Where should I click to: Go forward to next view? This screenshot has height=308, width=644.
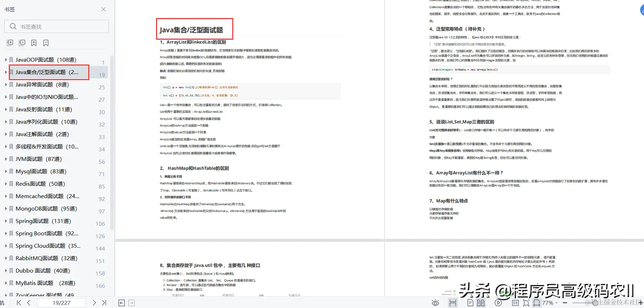[x=132, y=303]
